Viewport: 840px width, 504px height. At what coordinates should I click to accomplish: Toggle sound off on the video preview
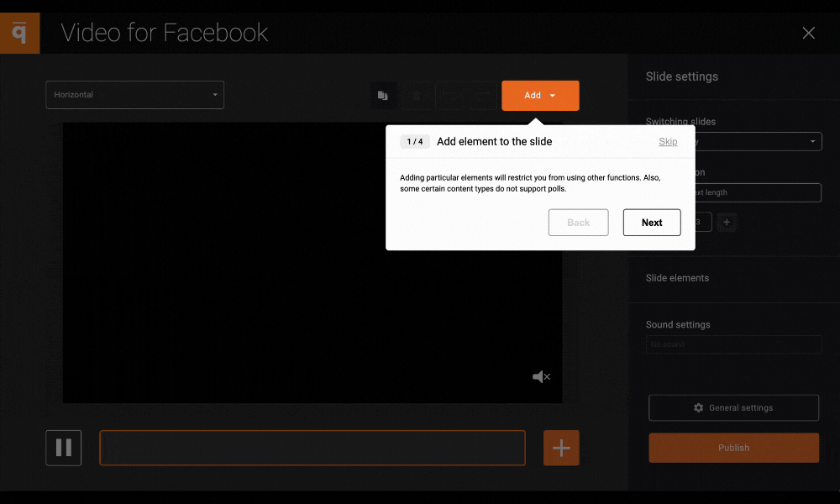(x=541, y=376)
